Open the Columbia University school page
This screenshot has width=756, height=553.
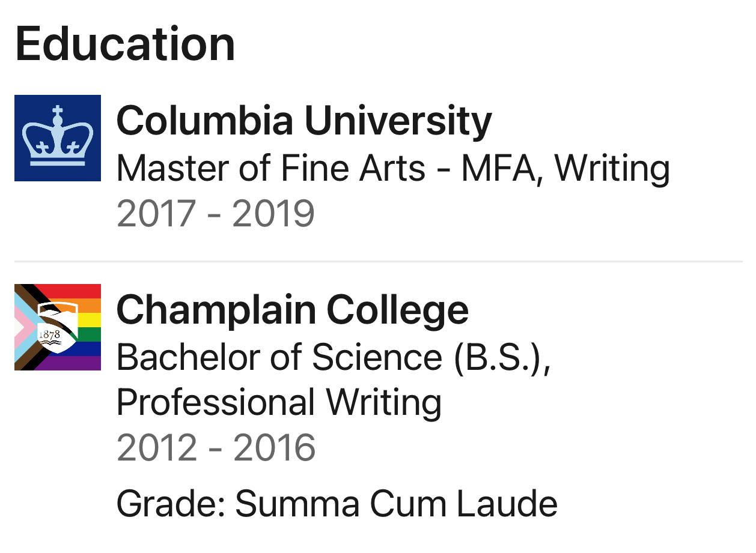[303, 121]
